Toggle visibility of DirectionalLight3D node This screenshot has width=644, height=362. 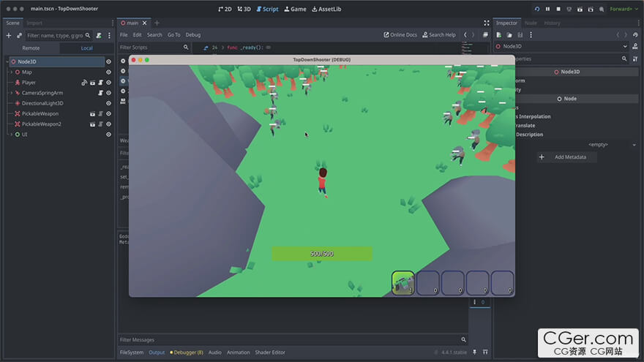pos(108,103)
